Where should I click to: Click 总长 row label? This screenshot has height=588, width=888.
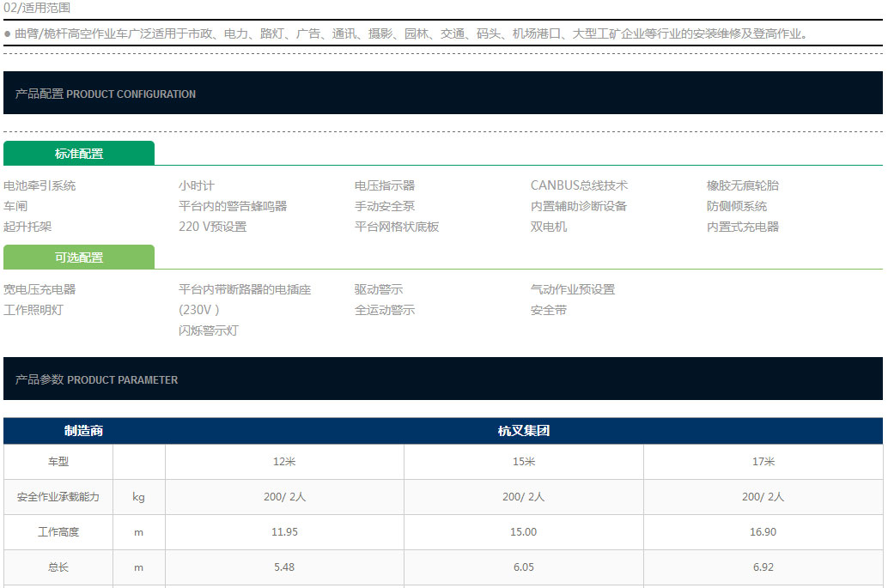click(x=58, y=567)
